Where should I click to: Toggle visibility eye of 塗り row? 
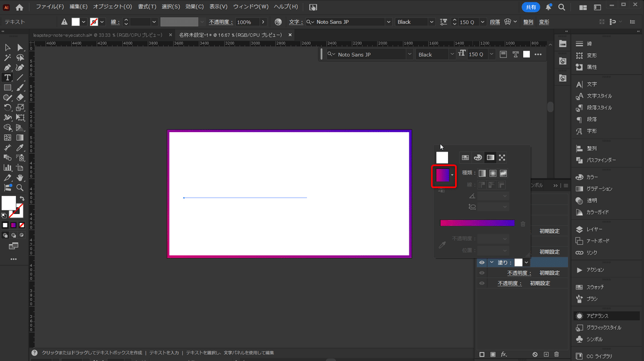[482, 263]
